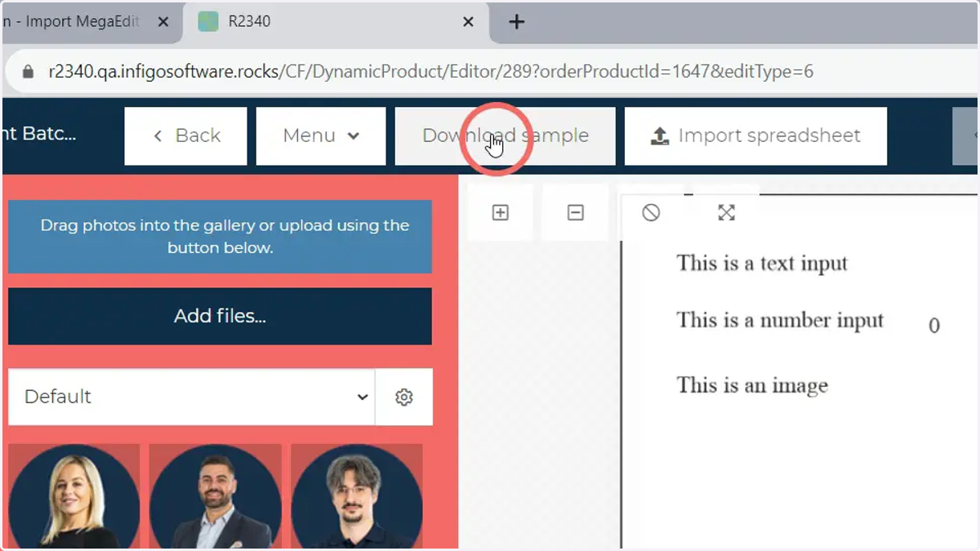The height and width of the screenshot is (551, 980).
Task: Click the Back button
Action: tap(185, 136)
